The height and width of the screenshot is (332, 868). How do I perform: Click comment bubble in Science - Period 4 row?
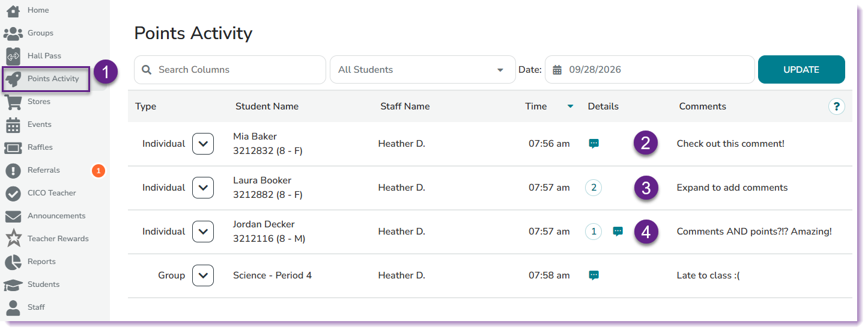(593, 275)
